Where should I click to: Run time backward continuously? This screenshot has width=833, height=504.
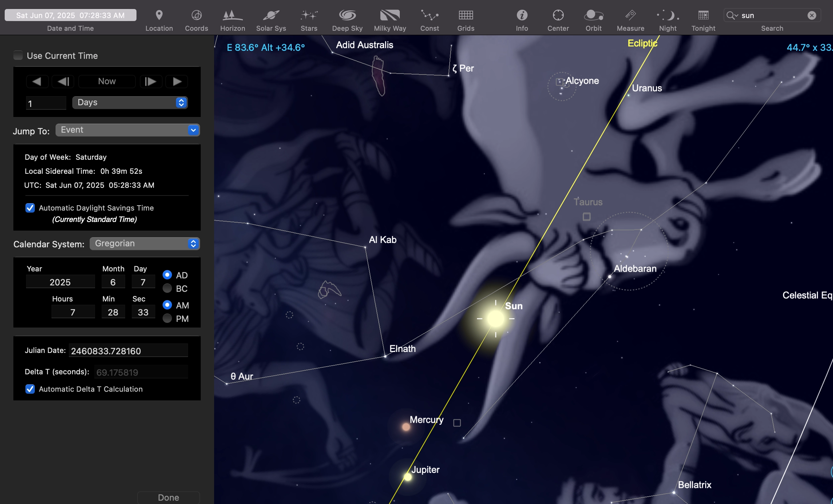coord(37,82)
